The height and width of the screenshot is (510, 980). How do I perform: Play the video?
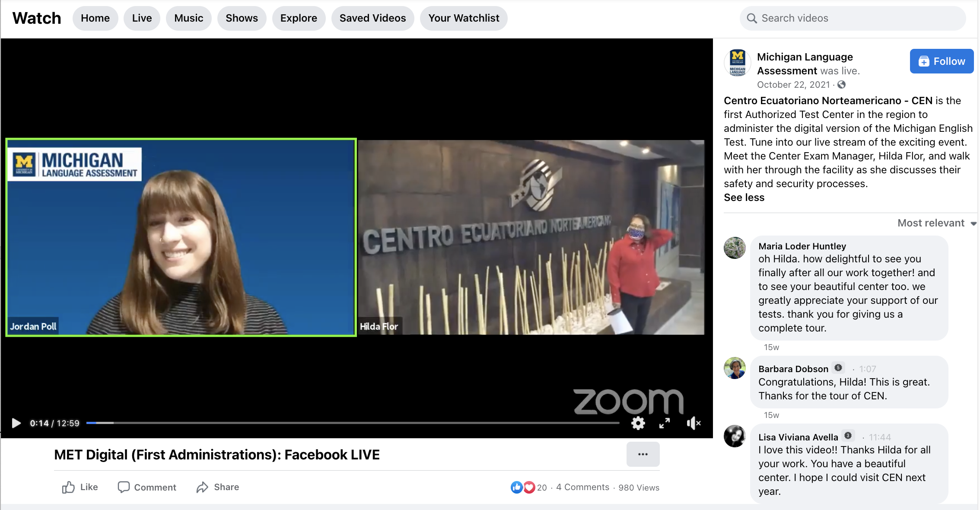(16, 423)
